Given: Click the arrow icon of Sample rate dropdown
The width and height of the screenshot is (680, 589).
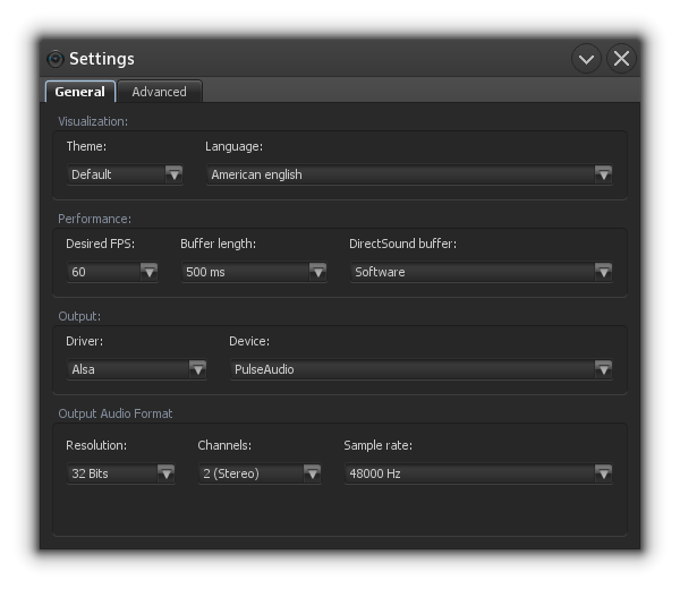Looking at the screenshot, I should 603,473.
